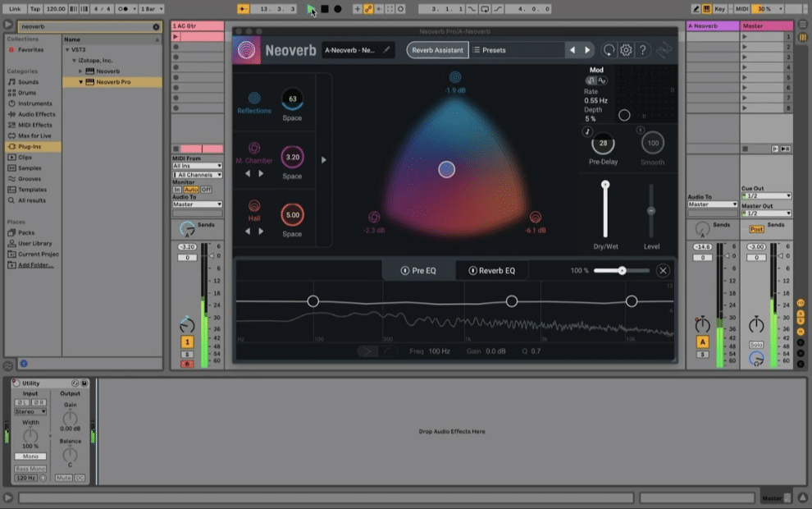
Task: Select the Grooves category
Action: (x=29, y=179)
